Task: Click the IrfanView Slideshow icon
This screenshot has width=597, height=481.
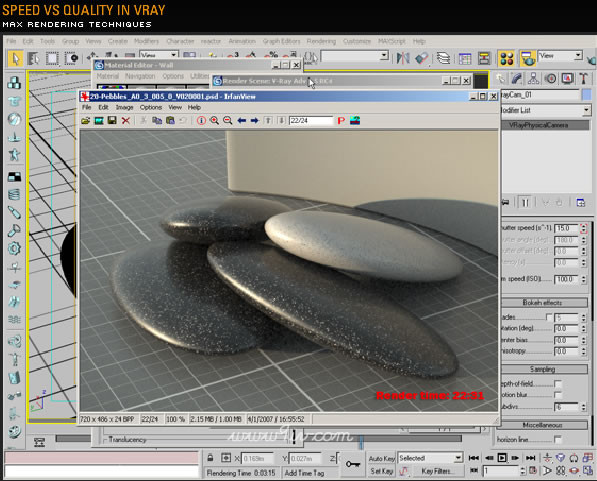Action: point(99,121)
